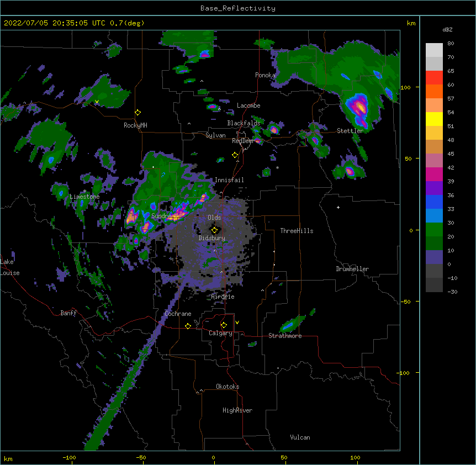The image size is (476, 465).
Task: Click the yellow diamond marker below Cochrane
Action: point(188,326)
